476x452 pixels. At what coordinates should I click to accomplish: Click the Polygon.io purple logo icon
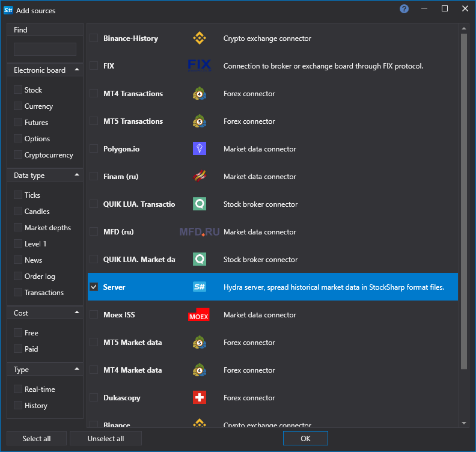pos(200,148)
